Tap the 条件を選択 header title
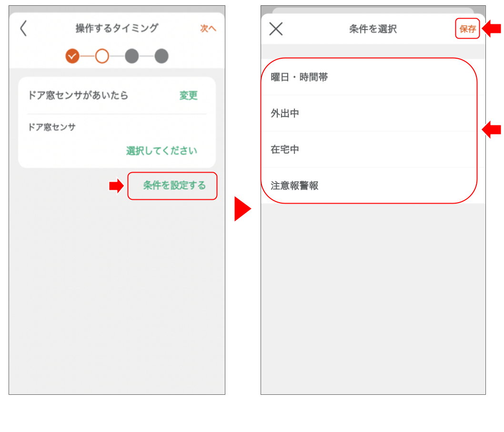 pos(372,29)
